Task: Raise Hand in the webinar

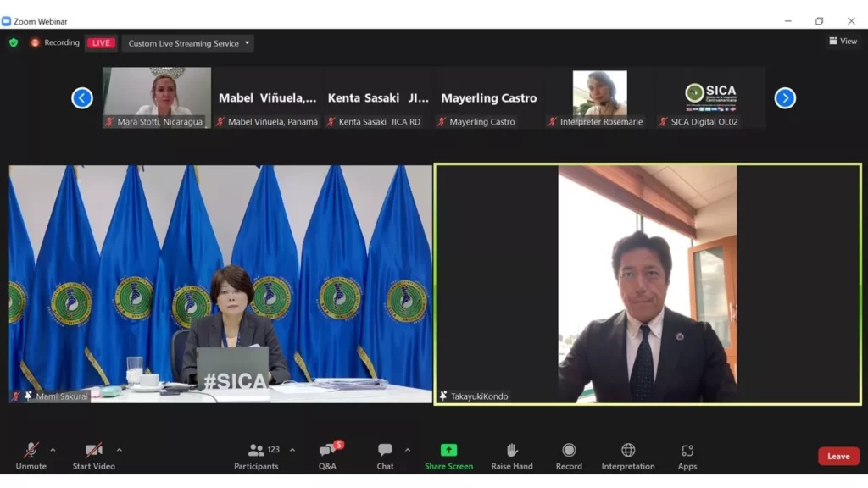Action: pyautogui.click(x=512, y=456)
